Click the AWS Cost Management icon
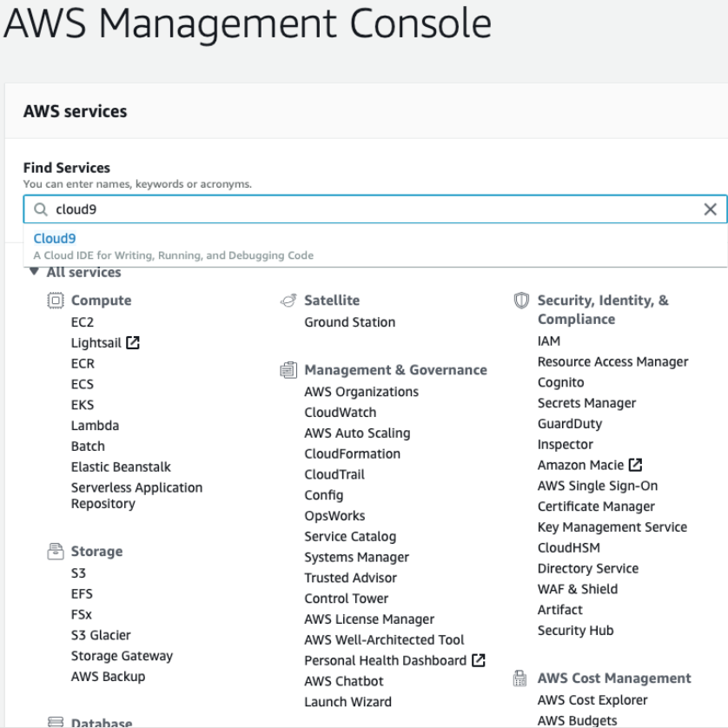 point(521,678)
